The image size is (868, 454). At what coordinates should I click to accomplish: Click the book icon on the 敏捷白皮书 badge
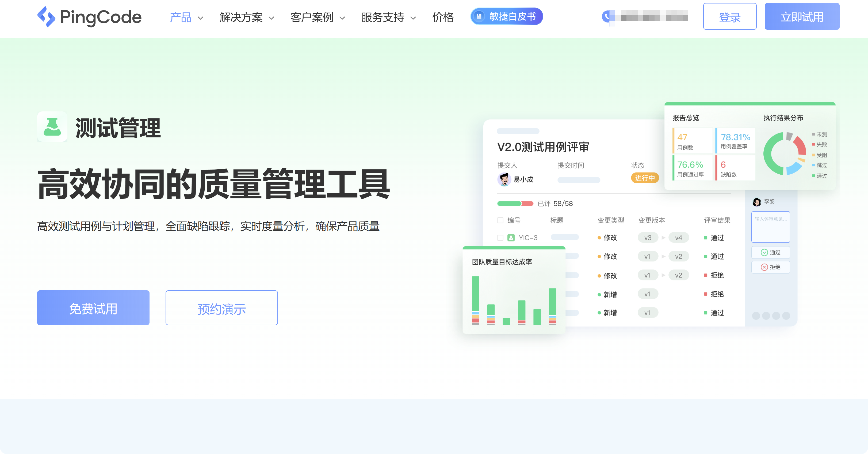tap(479, 16)
